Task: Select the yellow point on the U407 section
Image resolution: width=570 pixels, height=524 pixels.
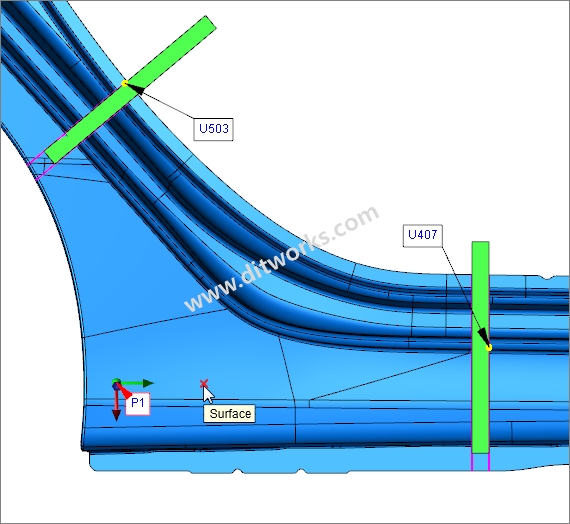Action: (489, 348)
